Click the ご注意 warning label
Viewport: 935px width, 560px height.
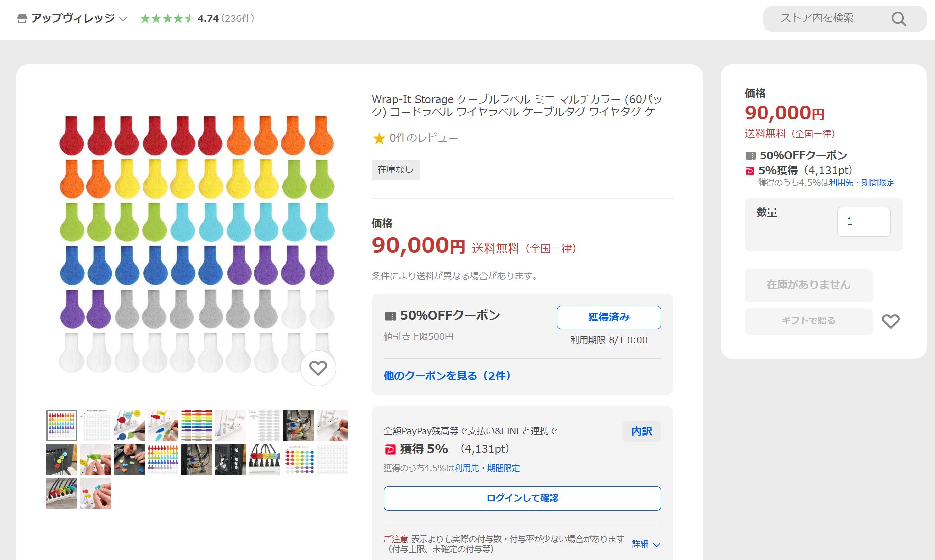pos(396,539)
